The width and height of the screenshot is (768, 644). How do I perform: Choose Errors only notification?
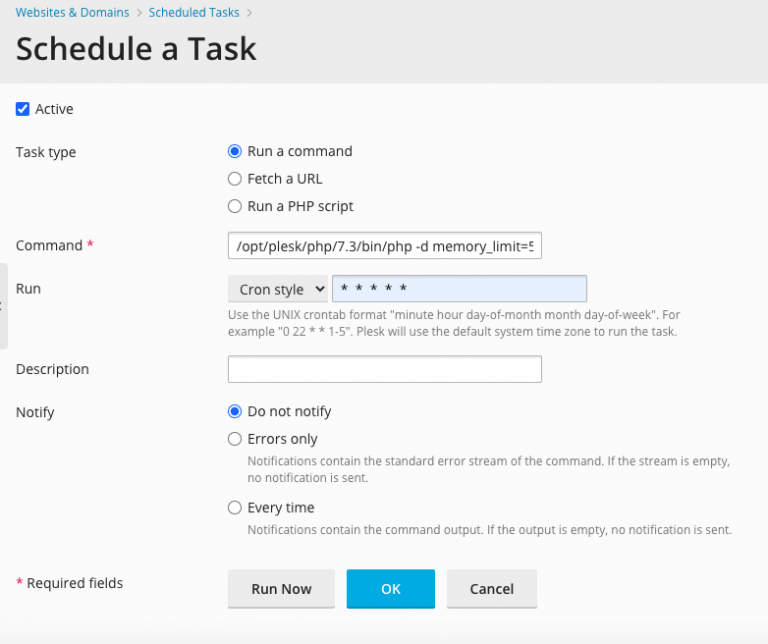(x=235, y=439)
